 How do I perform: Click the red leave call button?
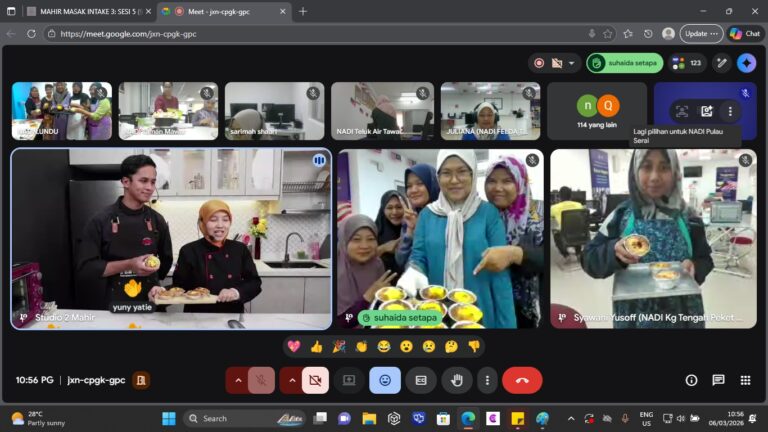pos(521,380)
